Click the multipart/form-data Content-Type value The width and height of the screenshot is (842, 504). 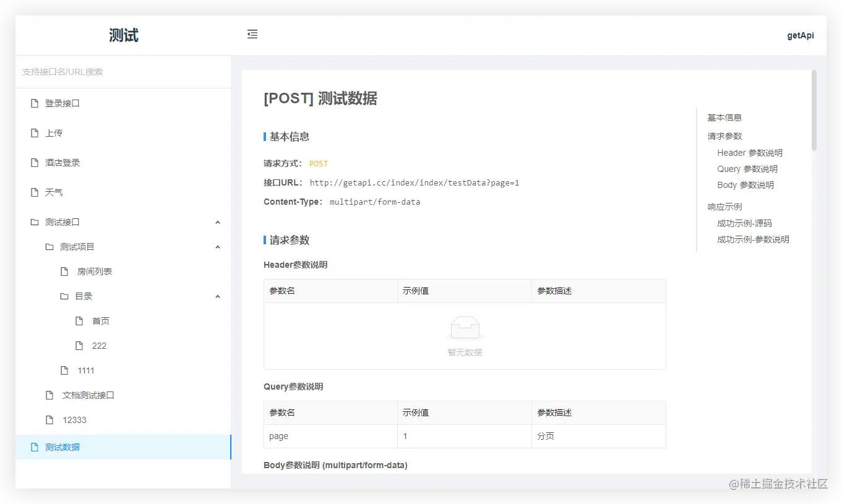pos(375,202)
